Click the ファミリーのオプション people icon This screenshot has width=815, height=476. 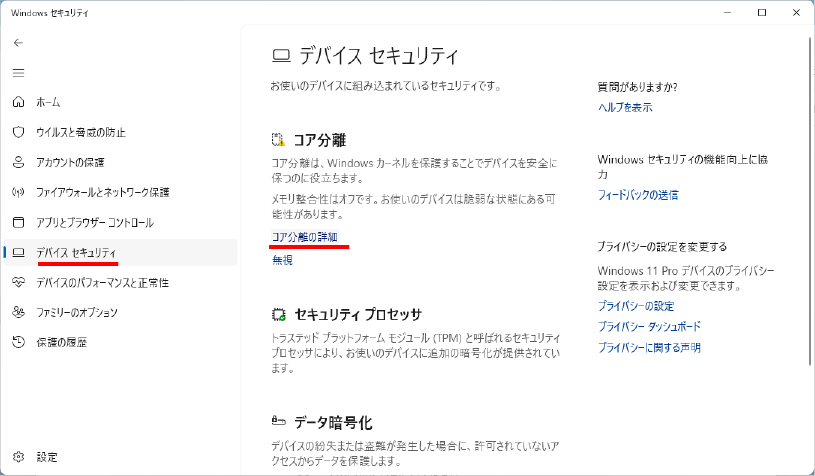pyautogui.click(x=19, y=312)
